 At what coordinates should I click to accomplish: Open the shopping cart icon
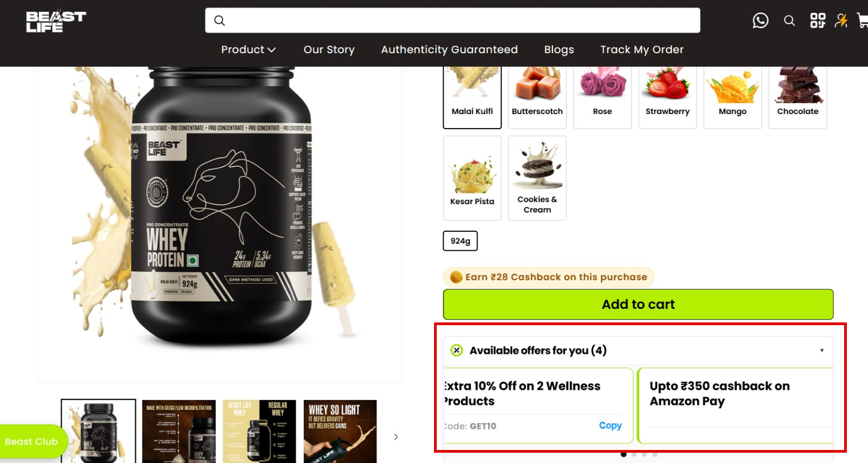pos(863,21)
